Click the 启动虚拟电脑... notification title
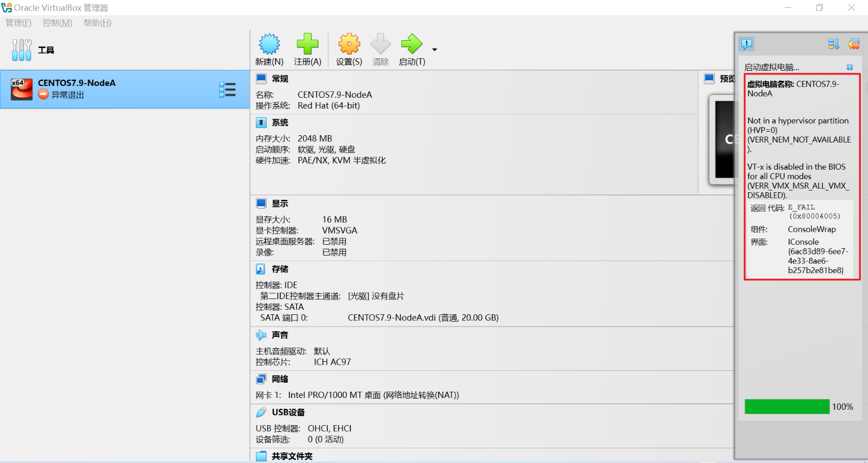The width and height of the screenshot is (868, 463). (771, 67)
